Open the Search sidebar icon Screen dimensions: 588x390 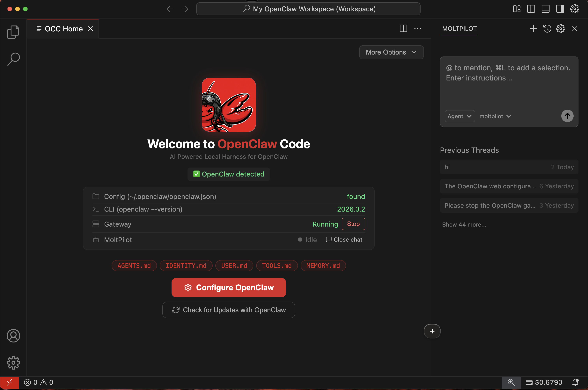tap(13, 59)
